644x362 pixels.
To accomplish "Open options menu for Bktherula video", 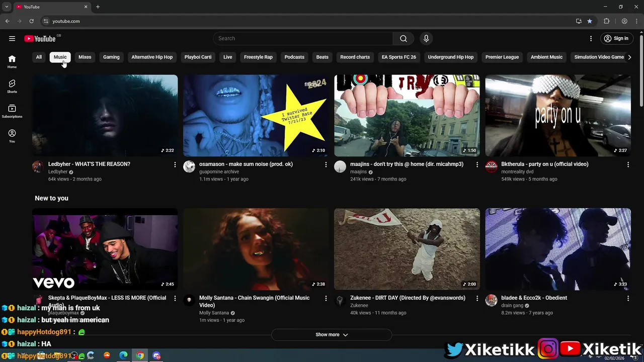I will pyautogui.click(x=628, y=164).
